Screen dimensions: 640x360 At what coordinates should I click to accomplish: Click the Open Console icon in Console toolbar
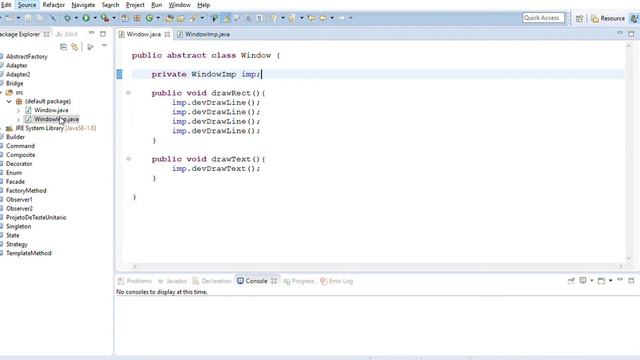tap(601, 281)
